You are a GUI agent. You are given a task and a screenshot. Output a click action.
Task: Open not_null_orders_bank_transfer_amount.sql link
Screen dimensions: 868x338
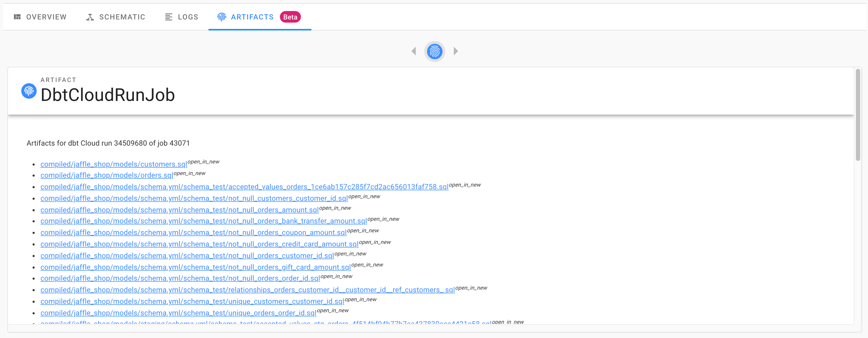point(203,221)
